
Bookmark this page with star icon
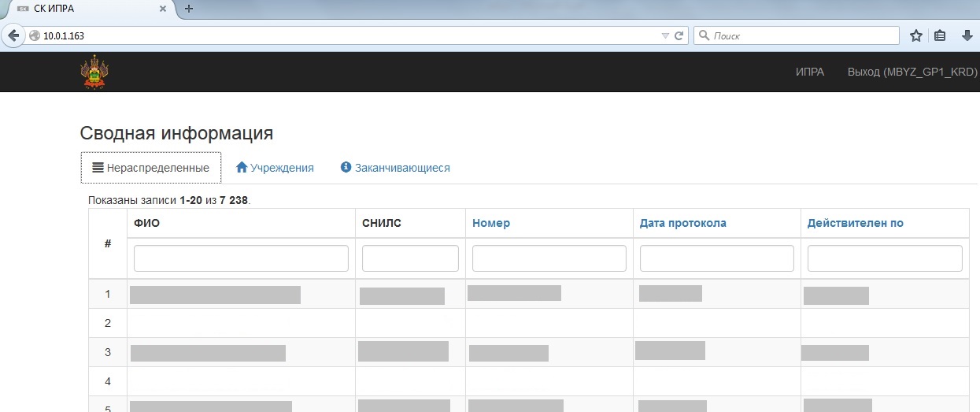pyautogui.click(x=915, y=35)
